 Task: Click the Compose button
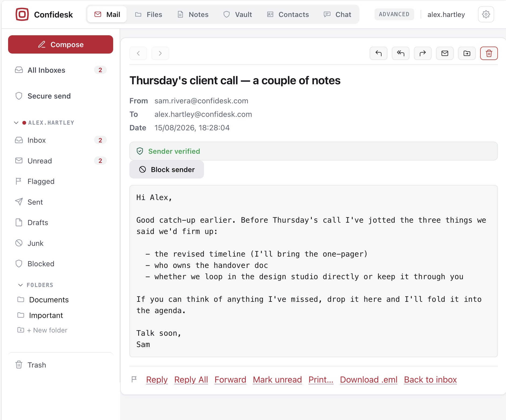pos(61,44)
